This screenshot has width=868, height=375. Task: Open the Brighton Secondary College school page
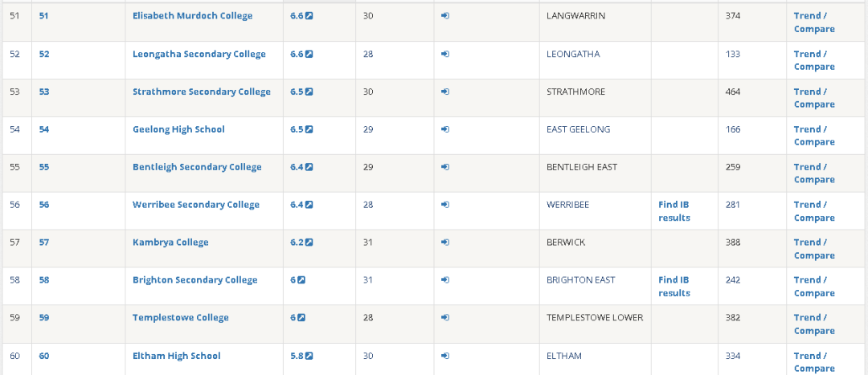194,280
